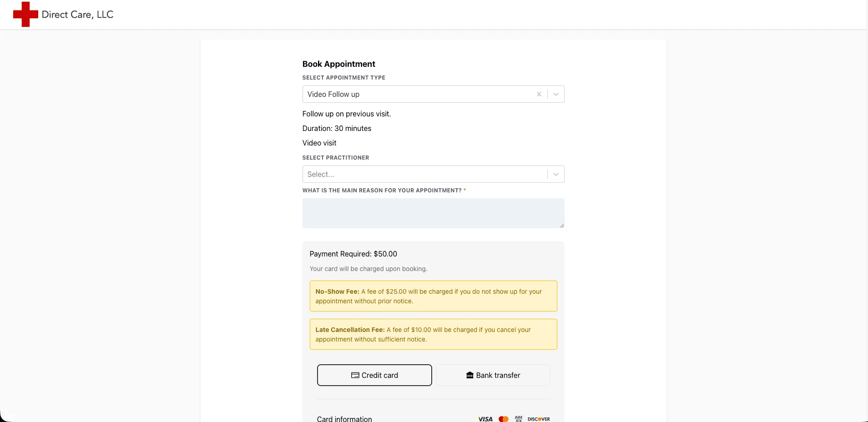Click the No-Show Fee notice

click(433, 296)
